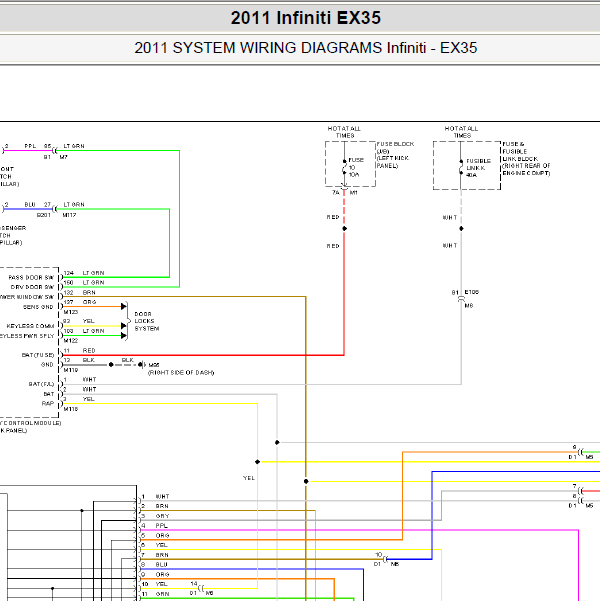This screenshot has width=600, height=601.
Task: Click the ground symbol beside M95
Action: click(x=142, y=365)
